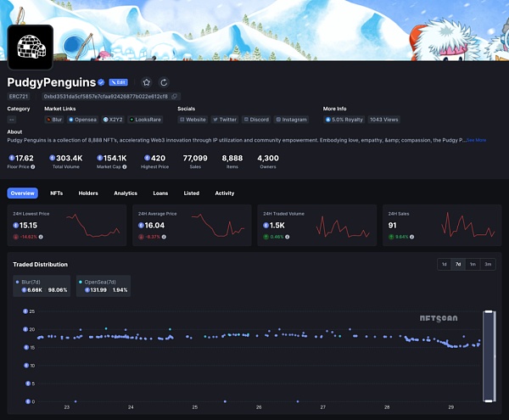509x420 pixels.
Task: Click info icon beside 24H Average Price change
Action: [164, 237]
